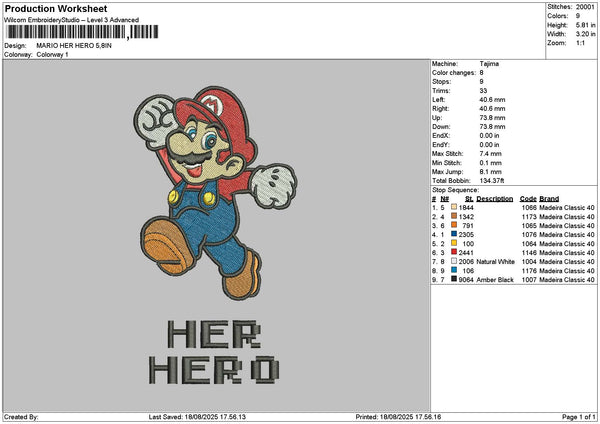Click the Stitches value 20001
This screenshot has height=424, width=600.
click(585, 7)
